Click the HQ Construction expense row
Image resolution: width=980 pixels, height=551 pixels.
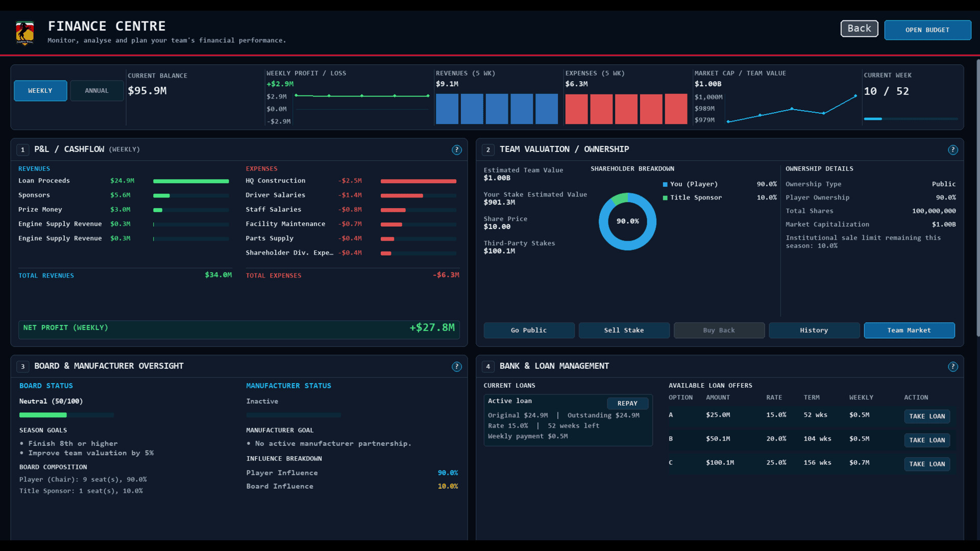tap(351, 181)
